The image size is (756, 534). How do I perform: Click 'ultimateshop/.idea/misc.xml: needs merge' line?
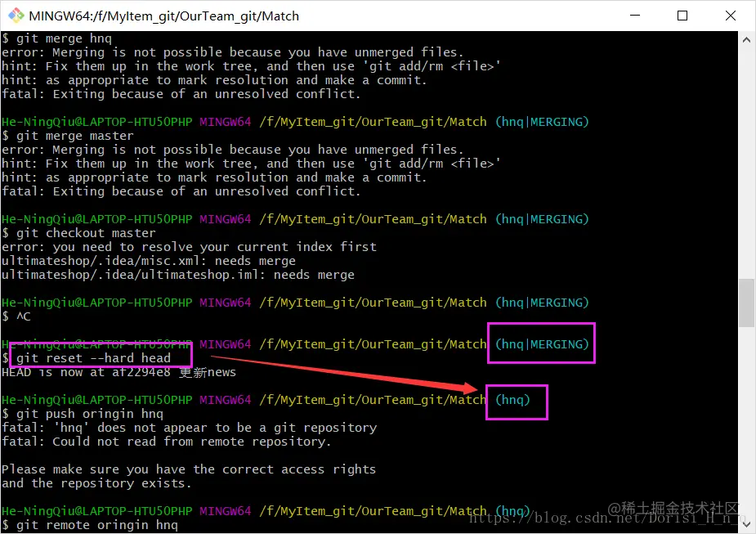pyautogui.click(x=149, y=261)
